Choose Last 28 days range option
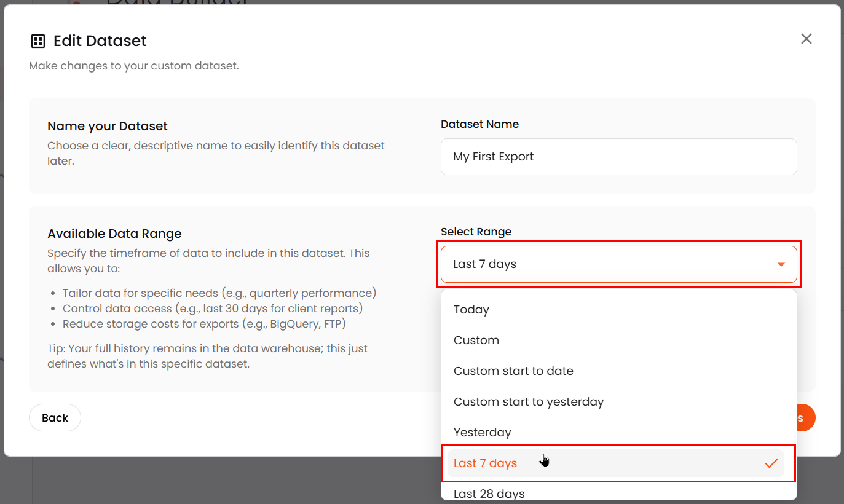The height and width of the screenshot is (504, 844). 489,494
